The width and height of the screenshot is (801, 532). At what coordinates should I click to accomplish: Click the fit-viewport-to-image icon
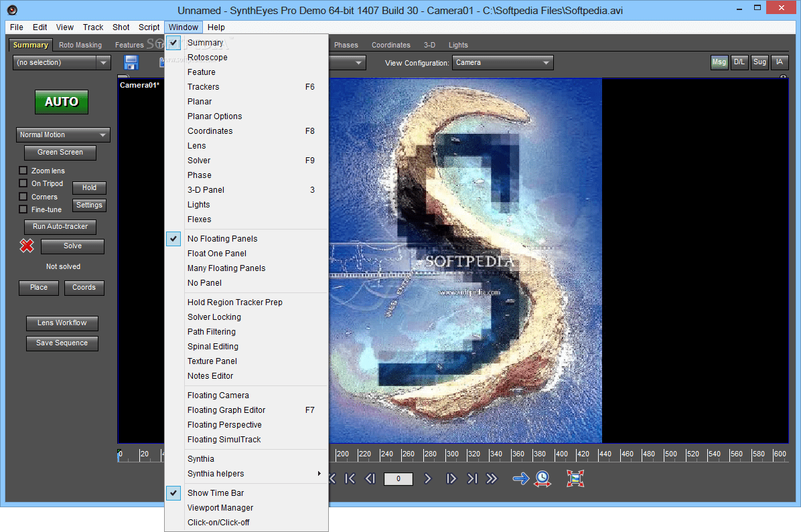(575, 478)
